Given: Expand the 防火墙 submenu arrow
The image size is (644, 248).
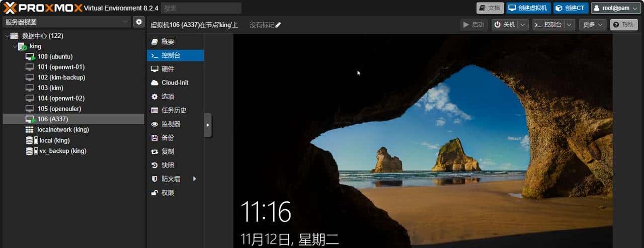Looking at the screenshot, I should [194, 179].
